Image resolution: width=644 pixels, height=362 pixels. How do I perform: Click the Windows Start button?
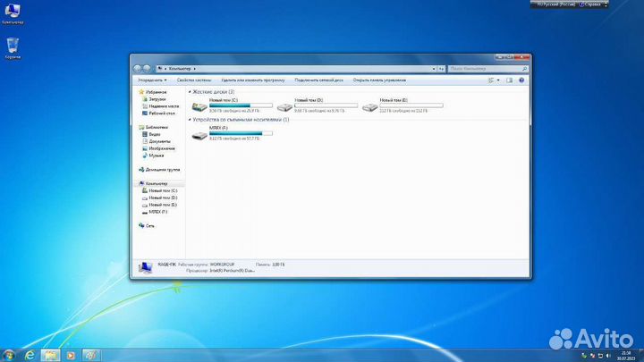point(9,355)
